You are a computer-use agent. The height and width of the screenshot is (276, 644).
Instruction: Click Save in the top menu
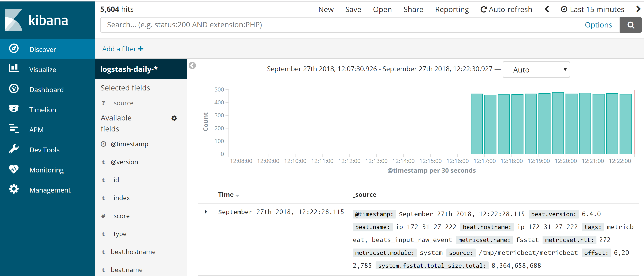point(353,10)
